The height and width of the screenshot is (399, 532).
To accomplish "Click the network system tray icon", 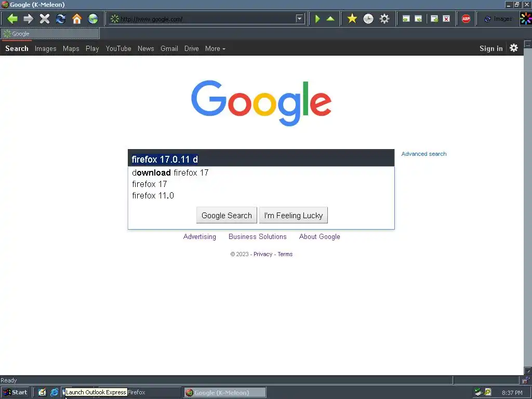I will click(478, 392).
